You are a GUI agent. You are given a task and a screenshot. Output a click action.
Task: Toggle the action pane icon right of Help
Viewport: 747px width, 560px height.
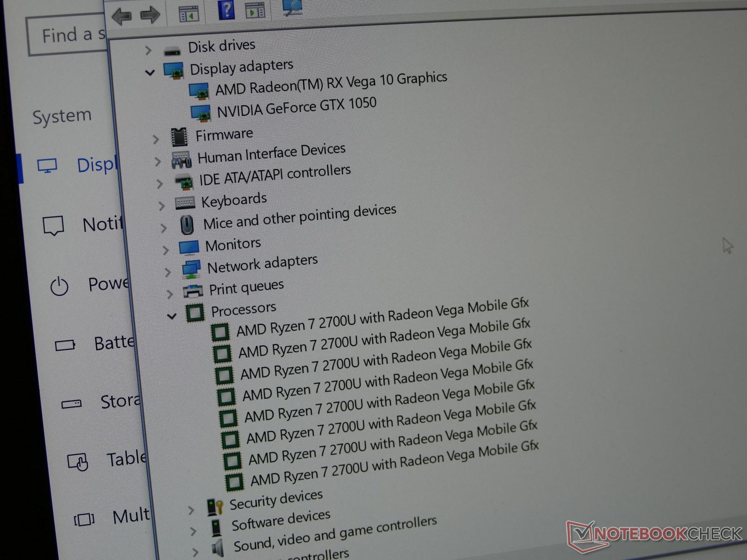click(255, 10)
